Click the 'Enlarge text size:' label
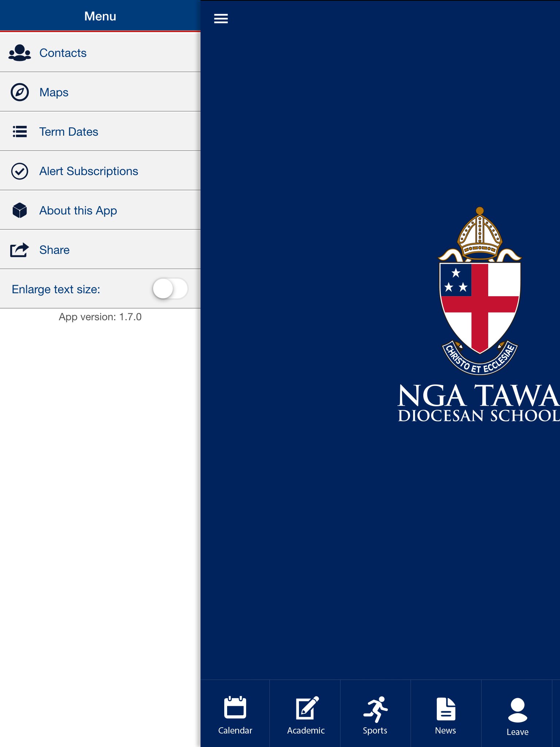 [56, 289]
